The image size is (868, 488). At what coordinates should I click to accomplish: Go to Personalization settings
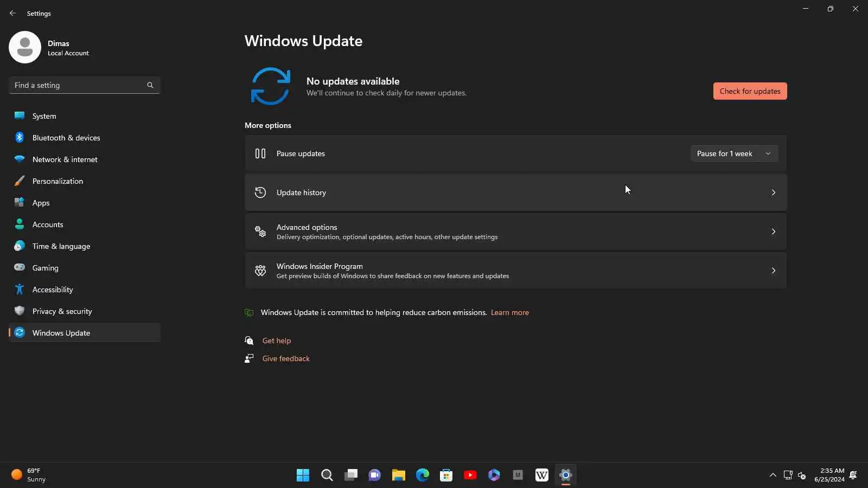pyautogui.click(x=85, y=181)
